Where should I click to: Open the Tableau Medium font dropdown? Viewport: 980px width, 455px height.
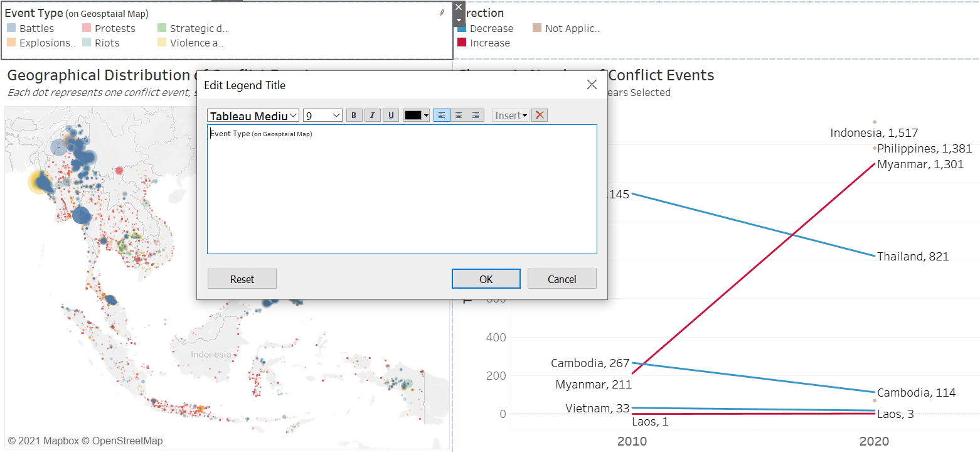pyautogui.click(x=253, y=115)
